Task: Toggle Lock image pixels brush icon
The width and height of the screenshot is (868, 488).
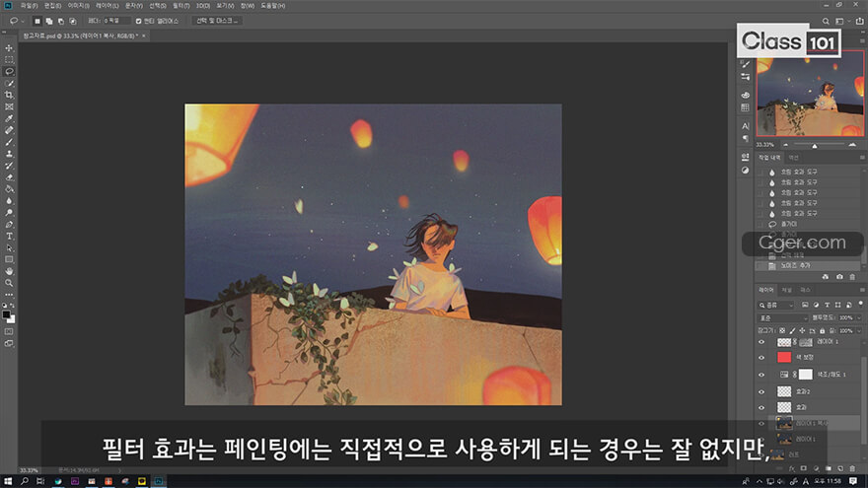Action: click(792, 331)
